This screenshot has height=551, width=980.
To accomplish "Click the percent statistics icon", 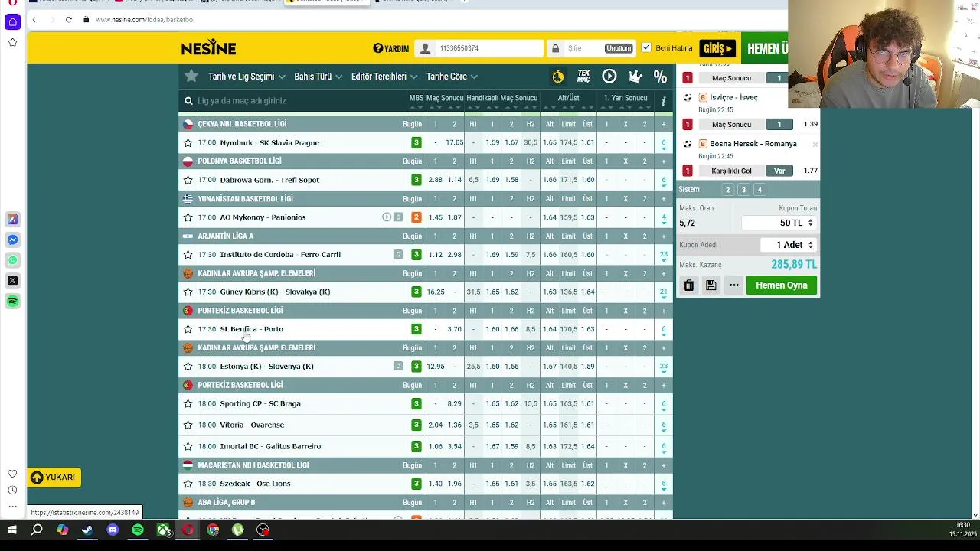I will [x=660, y=76].
